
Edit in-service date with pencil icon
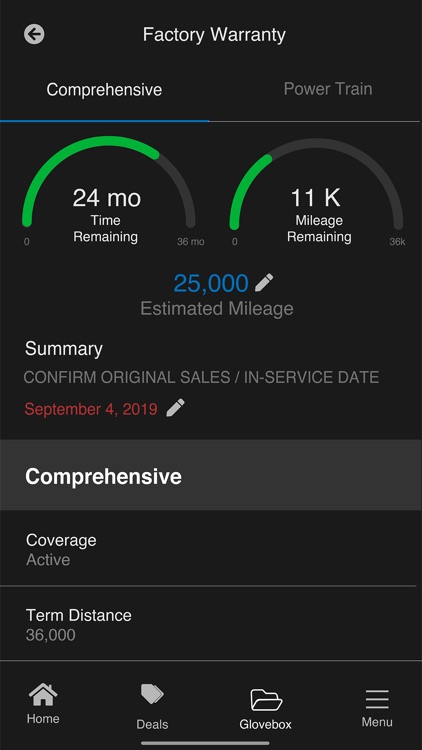tap(175, 408)
